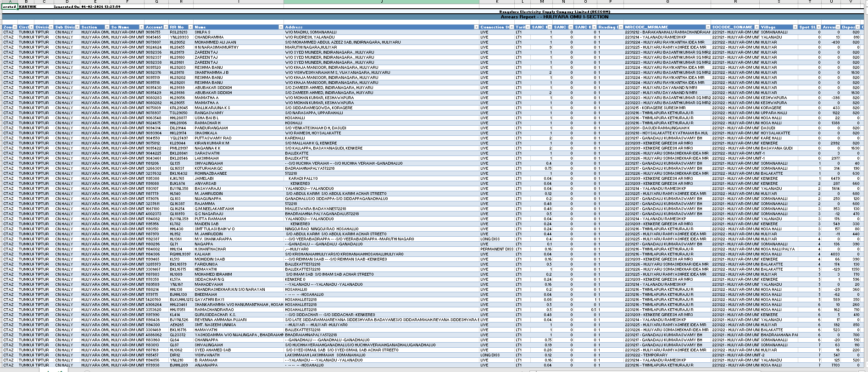Open the RR No filter dropdown
The width and height of the screenshot is (868, 372).
(x=190, y=27)
